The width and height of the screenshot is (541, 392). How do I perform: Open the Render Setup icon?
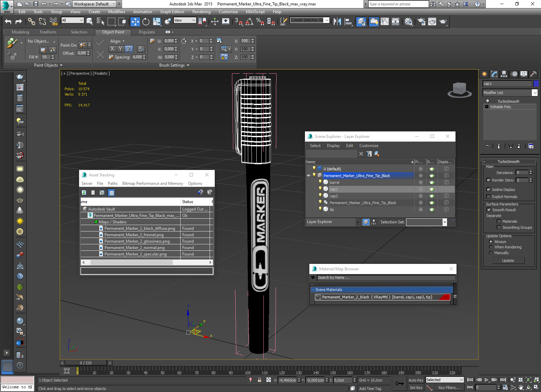(x=421, y=22)
